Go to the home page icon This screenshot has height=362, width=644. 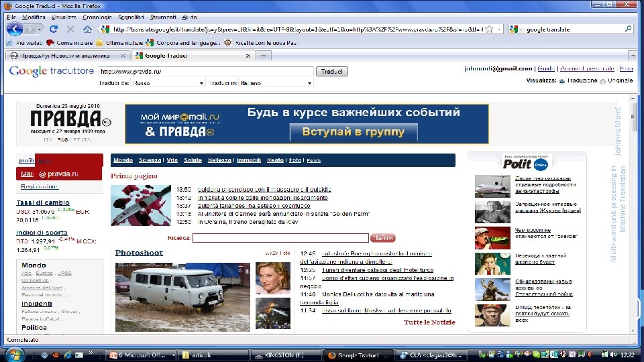pyautogui.click(x=87, y=29)
